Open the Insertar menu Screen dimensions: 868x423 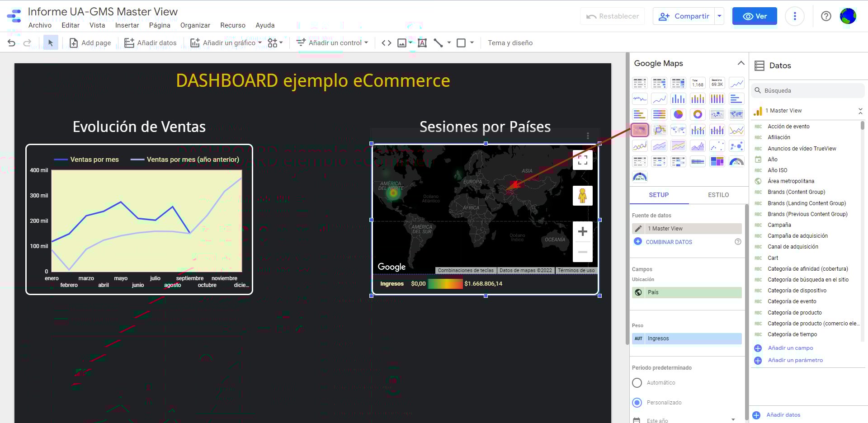[127, 25]
